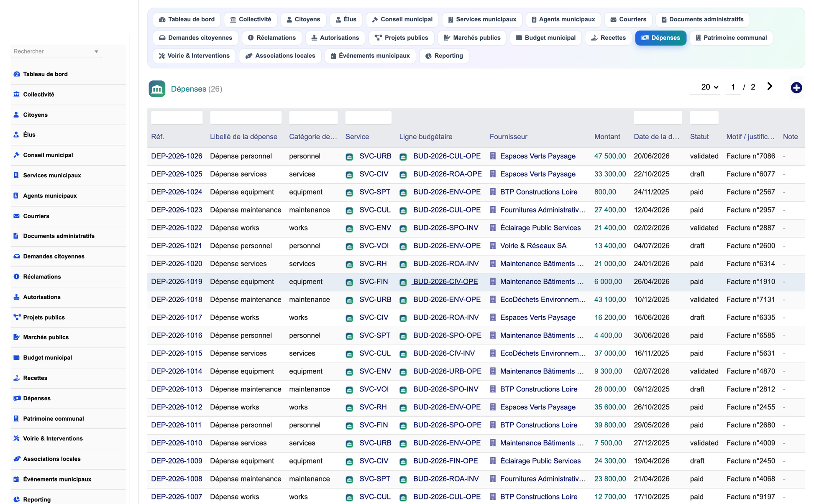The height and width of the screenshot is (504, 814).
Task: Click the Réf. filter input field
Action: pos(177,118)
